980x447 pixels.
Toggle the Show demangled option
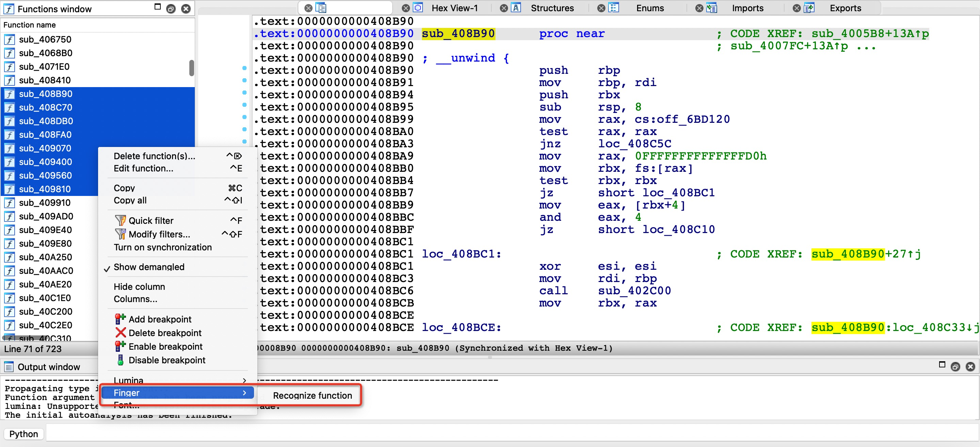pyautogui.click(x=149, y=267)
